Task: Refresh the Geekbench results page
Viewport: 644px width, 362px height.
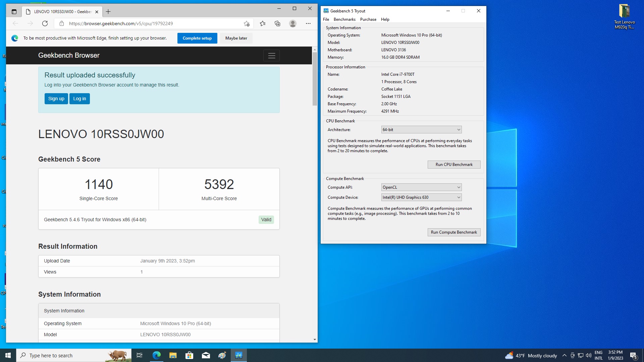Action: point(45,23)
